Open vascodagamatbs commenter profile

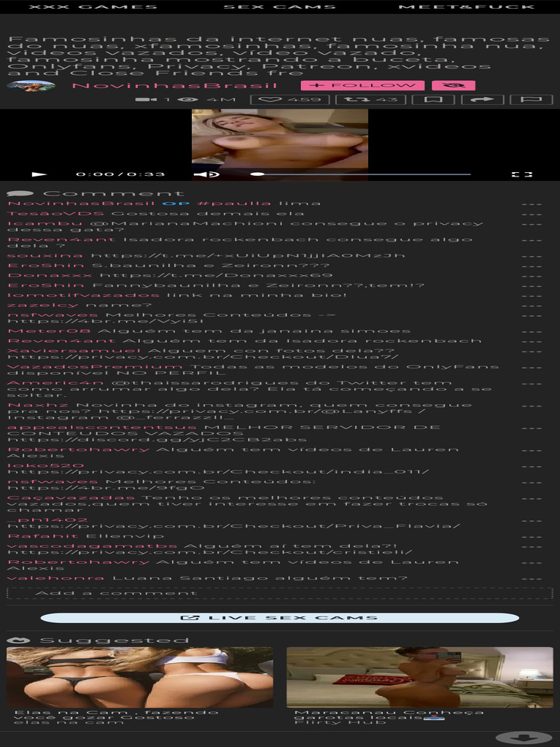pos(93,546)
